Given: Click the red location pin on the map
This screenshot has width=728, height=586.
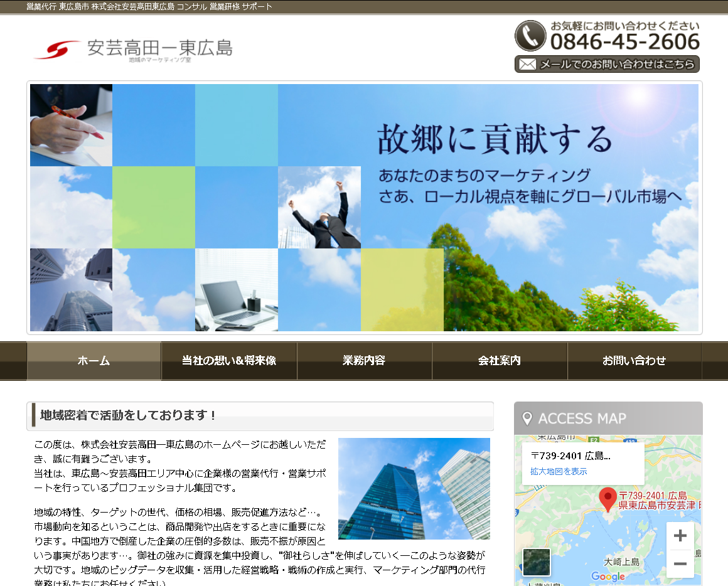Looking at the screenshot, I should point(607,498).
